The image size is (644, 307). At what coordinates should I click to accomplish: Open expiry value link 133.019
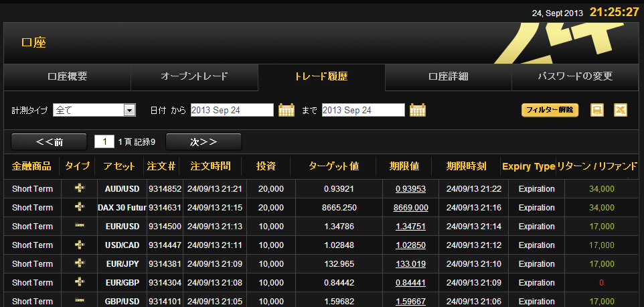click(411, 264)
